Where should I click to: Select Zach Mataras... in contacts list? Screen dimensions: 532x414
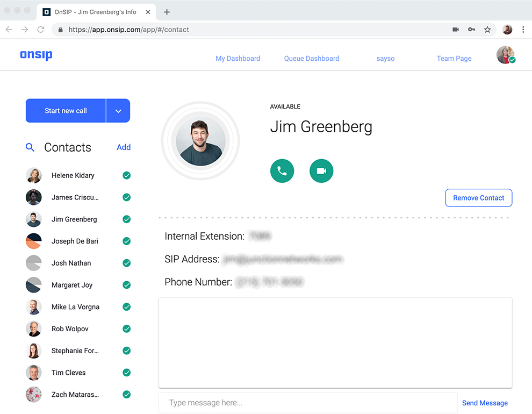tap(78, 394)
